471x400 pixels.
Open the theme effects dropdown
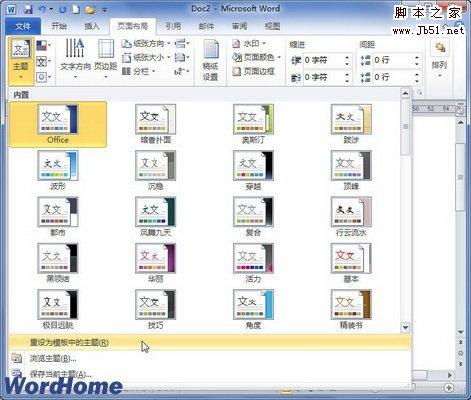44,77
